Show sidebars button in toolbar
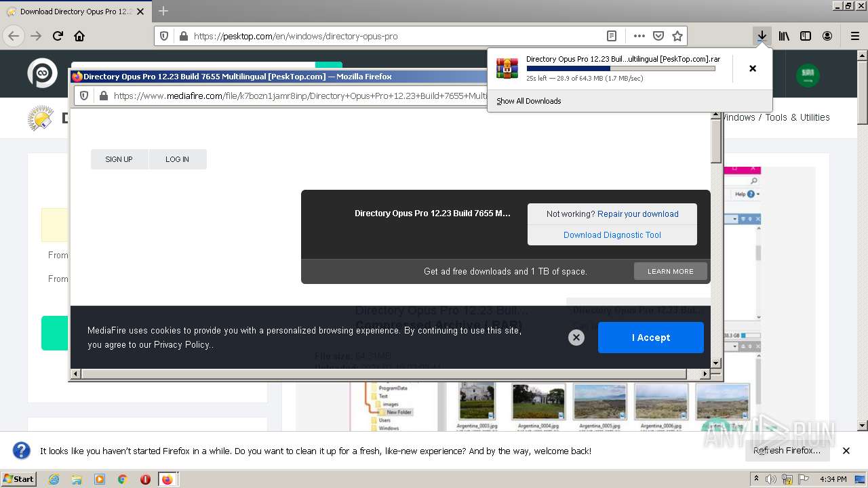 click(806, 36)
